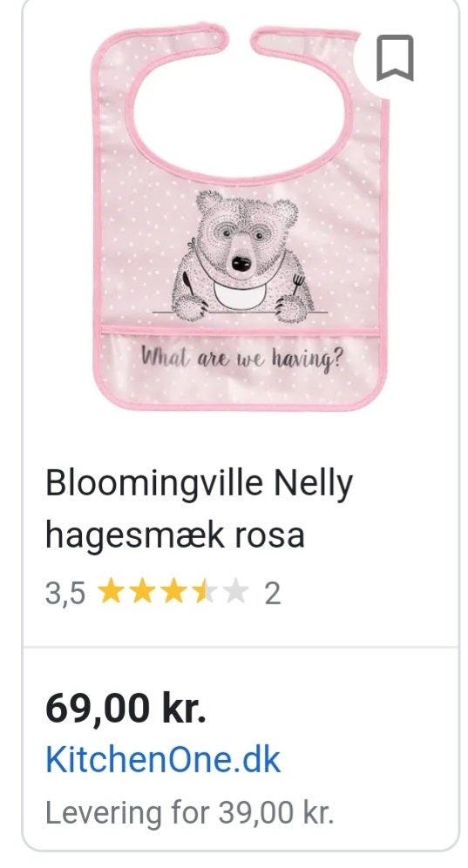Visit the KitchenOne.dk store link
This screenshot has width=468, height=868.
pos(163,760)
